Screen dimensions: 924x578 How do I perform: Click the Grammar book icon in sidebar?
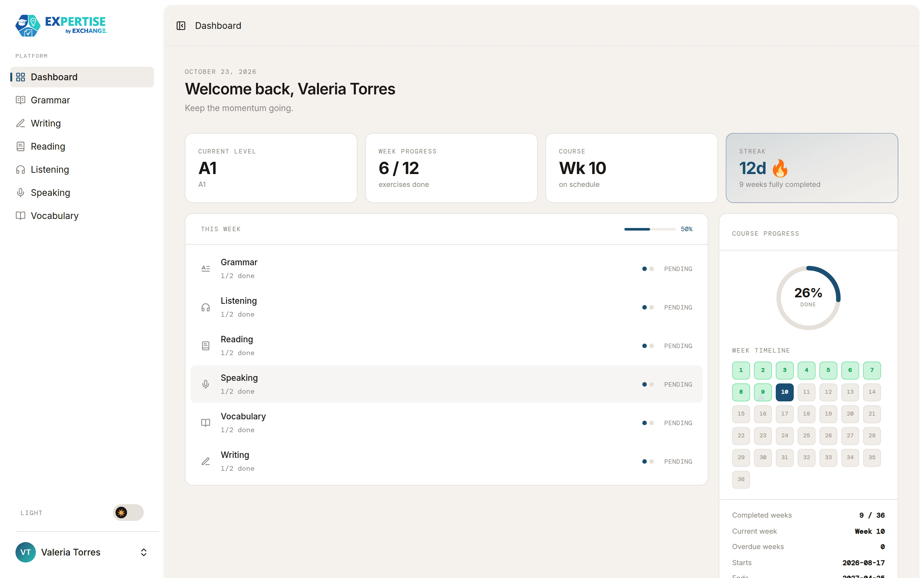[x=21, y=100]
